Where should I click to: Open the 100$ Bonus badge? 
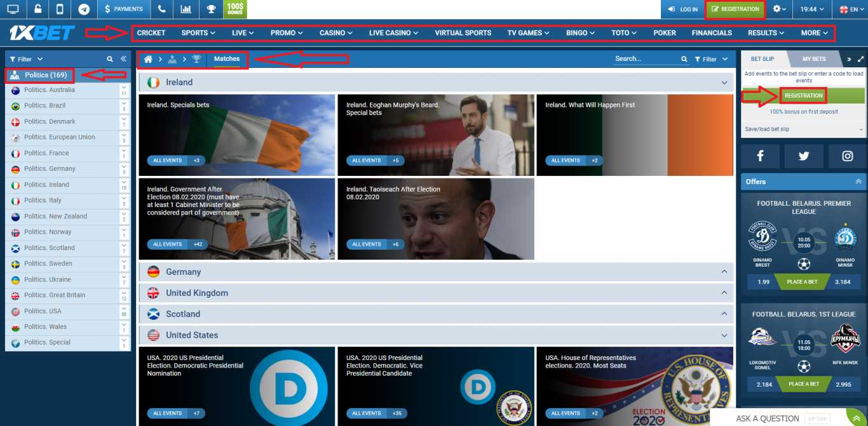pos(235,9)
